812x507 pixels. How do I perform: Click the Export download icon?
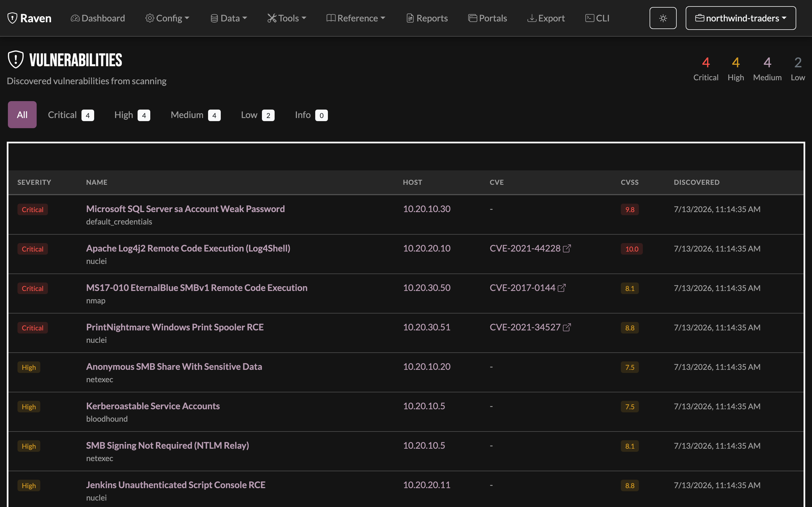[531, 18]
